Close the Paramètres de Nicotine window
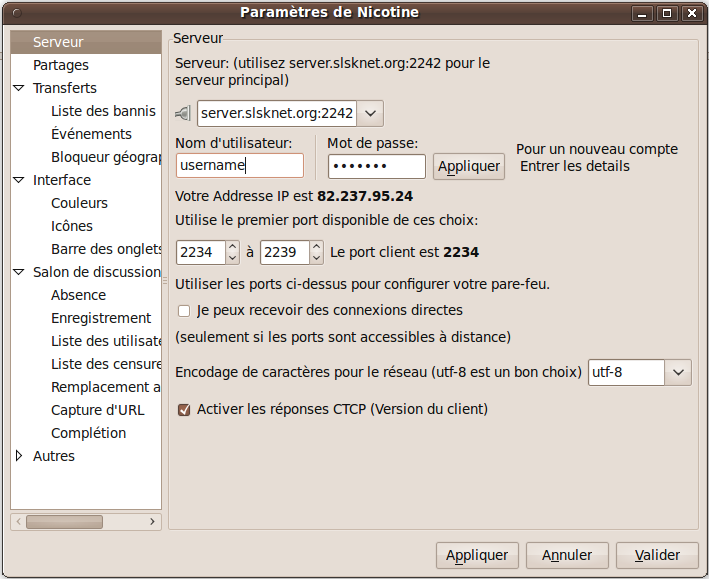 (x=692, y=14)
